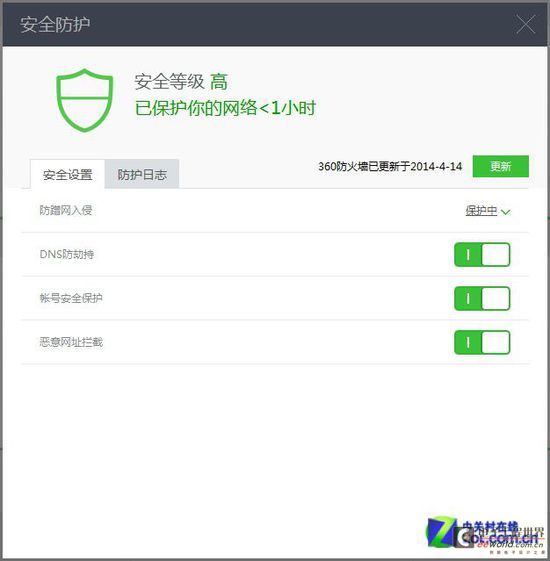Click the 帐号安全保护 setting label

click(x=71, y=298)
